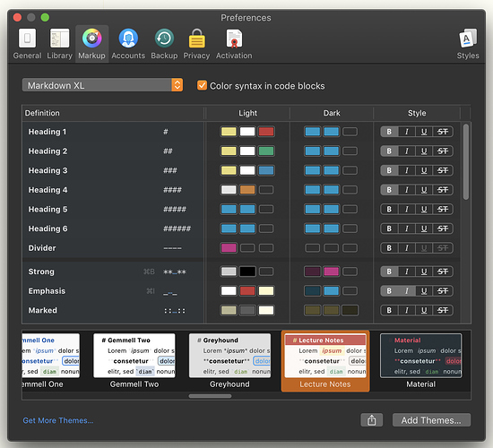Viewport: 493px width, 448px height.
Task: Open the Get More Themes... link
Action: coord(58,420)
